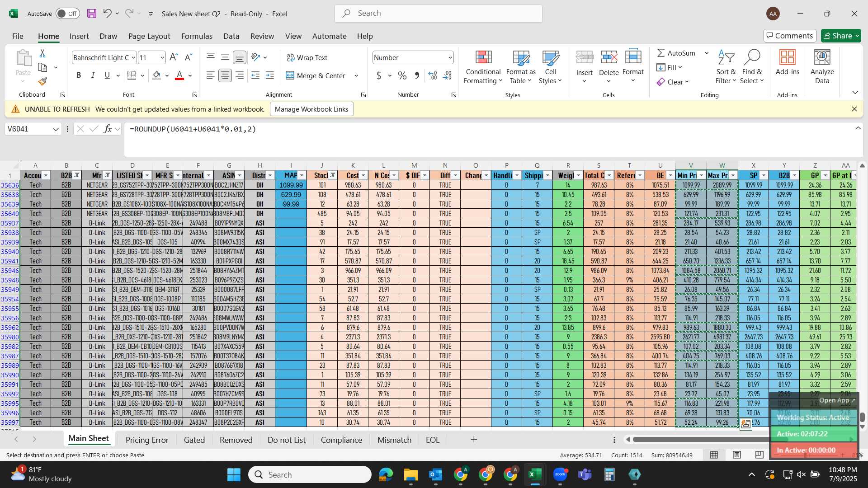This screenshot has width=868, height=488.
Task: Open the Comments pane
Action: click(789, 36)
